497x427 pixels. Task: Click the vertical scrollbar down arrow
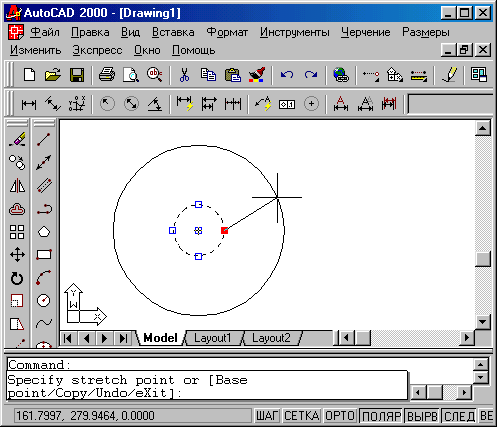pyautogui.click(x=483, y=322)
